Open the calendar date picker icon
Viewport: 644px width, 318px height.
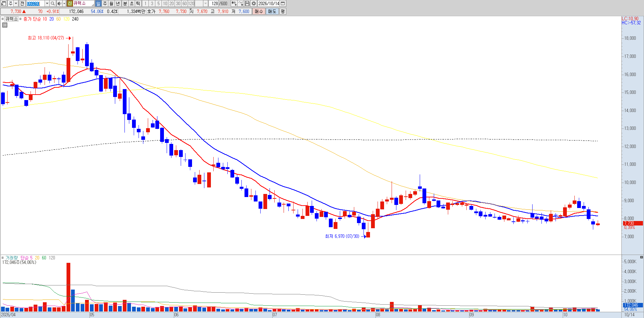283,3
